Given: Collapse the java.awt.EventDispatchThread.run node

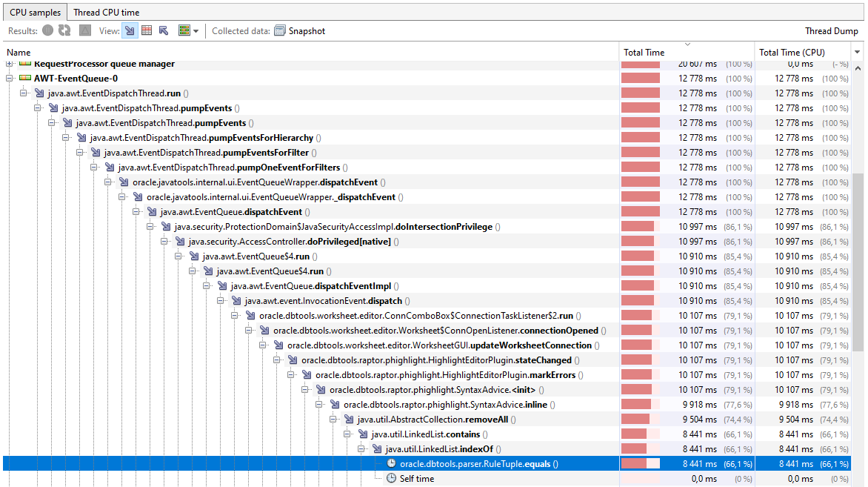Looking at the screenshot, I should point(23,93).
